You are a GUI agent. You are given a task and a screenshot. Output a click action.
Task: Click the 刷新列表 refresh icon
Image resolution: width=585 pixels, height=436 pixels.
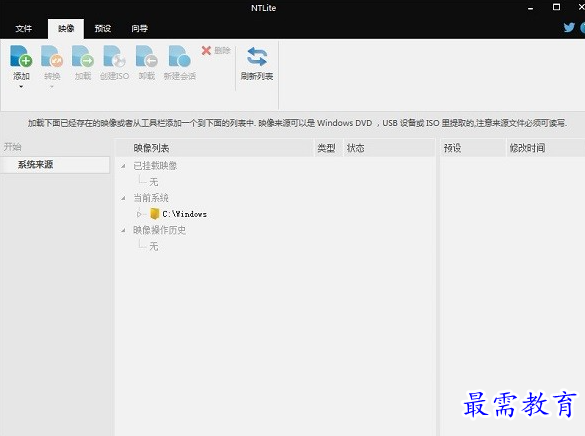257,56
